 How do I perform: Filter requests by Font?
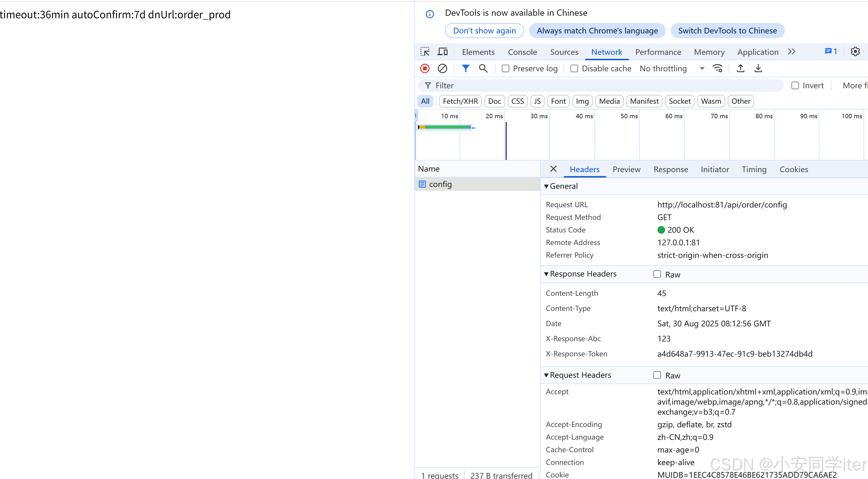pyautogui.click(x=558, y=101)
